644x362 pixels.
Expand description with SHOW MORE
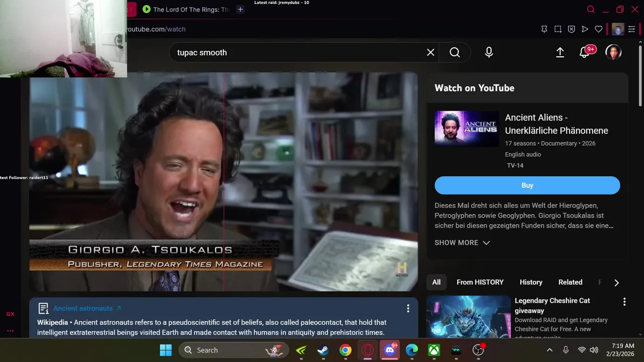click(462, 242)
